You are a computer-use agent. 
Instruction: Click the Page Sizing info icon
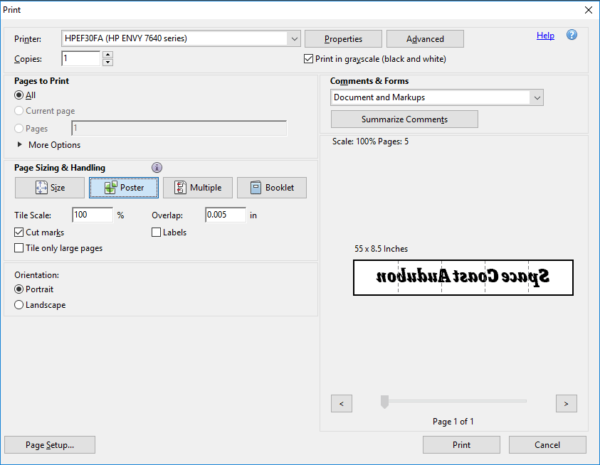point(157,167)
